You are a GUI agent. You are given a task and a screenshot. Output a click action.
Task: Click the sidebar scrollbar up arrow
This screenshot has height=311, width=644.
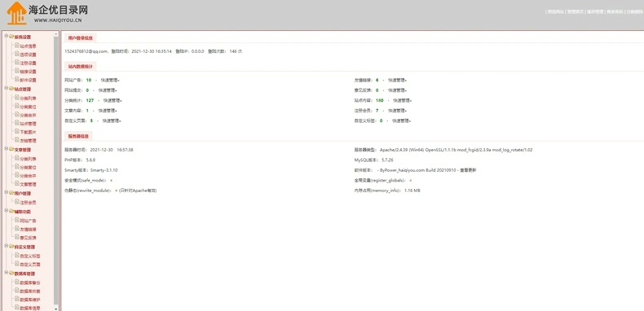point(56,34)
